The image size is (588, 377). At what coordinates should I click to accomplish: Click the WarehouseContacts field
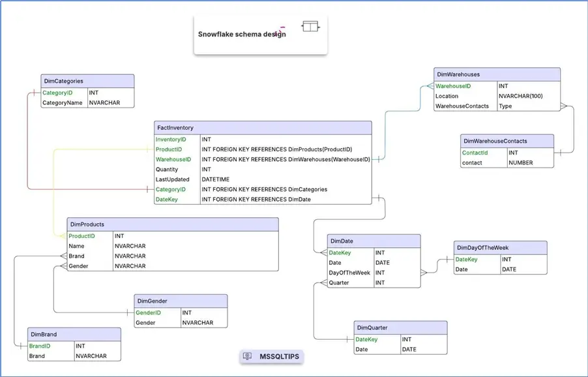pos(462,106)
